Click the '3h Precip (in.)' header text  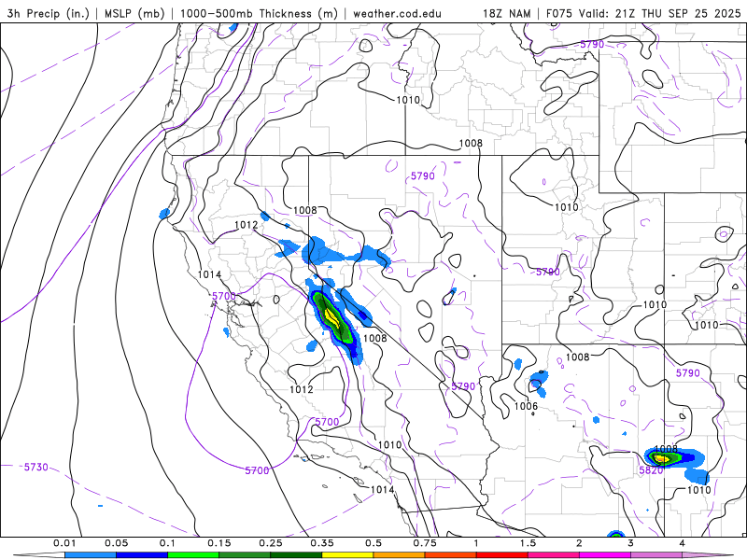[49, 13]
